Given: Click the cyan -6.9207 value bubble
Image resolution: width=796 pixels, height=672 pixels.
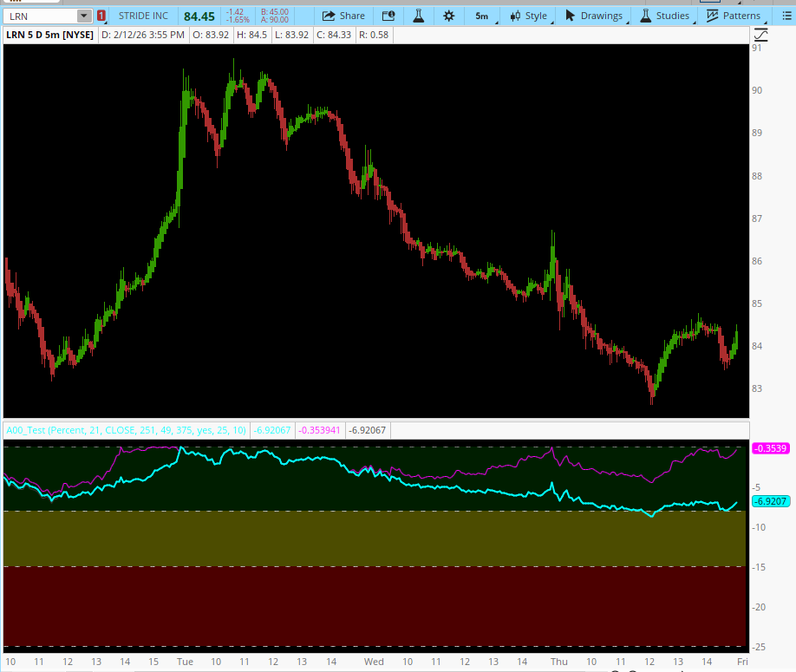Looking at the screenshot, I should tap(768, 501).
